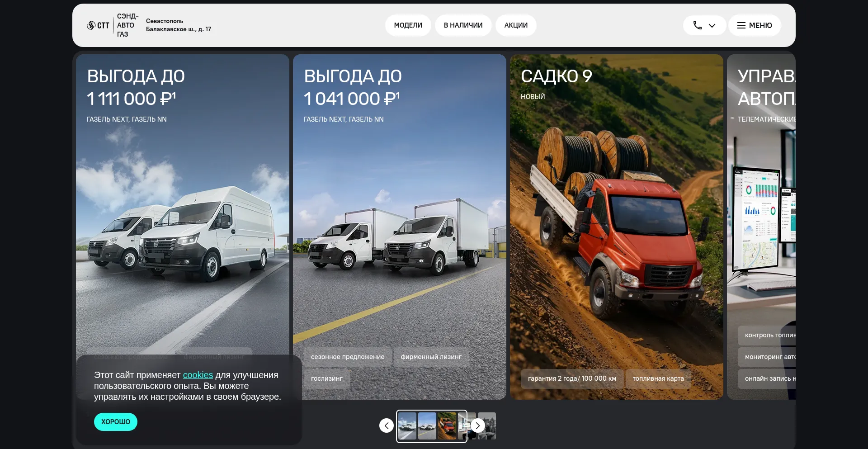
Task: Open the АКЦИИ promotions page
Action: 516,25
